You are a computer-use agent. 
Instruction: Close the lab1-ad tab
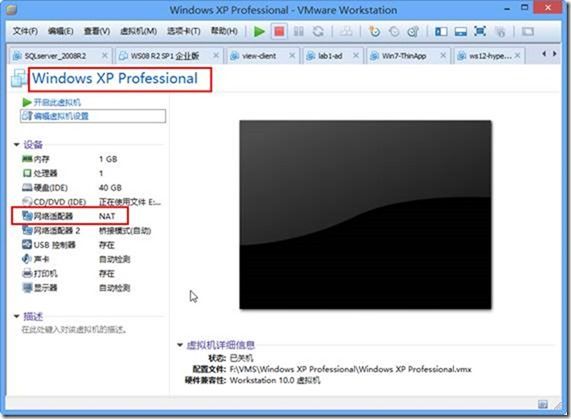point(356,55)
